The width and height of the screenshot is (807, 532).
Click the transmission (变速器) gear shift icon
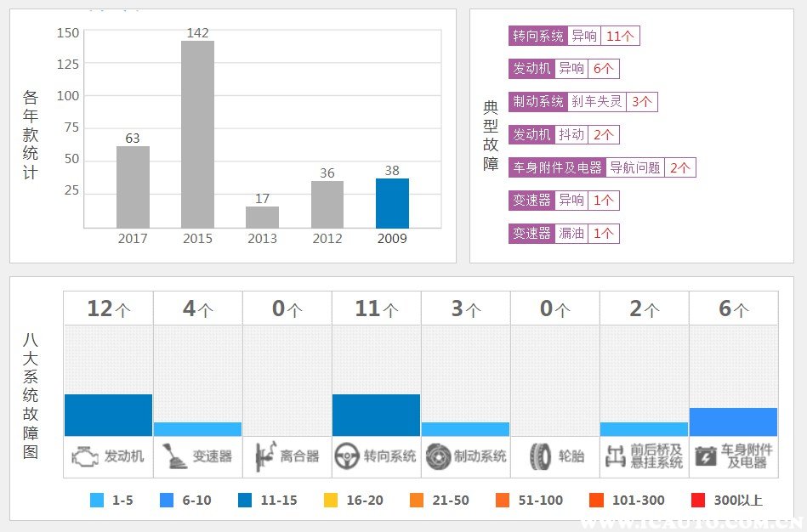(x=174, y=456)
